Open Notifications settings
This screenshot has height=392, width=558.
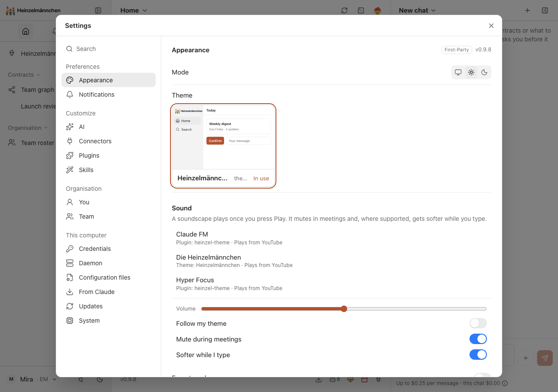(109, 95)
